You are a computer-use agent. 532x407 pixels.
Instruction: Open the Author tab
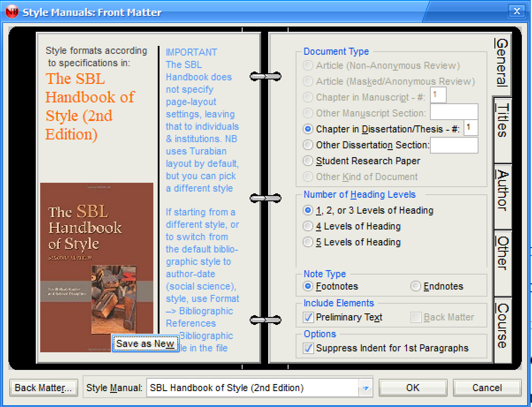503,190
